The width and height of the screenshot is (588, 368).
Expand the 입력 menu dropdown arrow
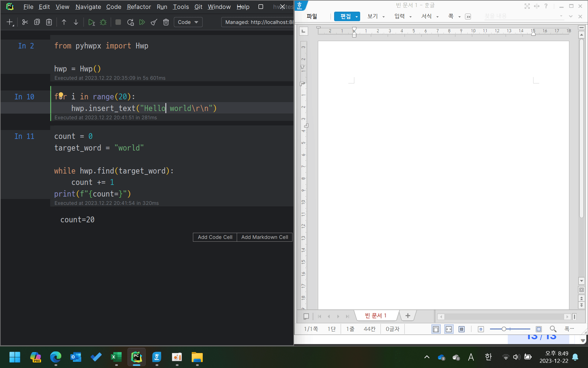[411, 17]
